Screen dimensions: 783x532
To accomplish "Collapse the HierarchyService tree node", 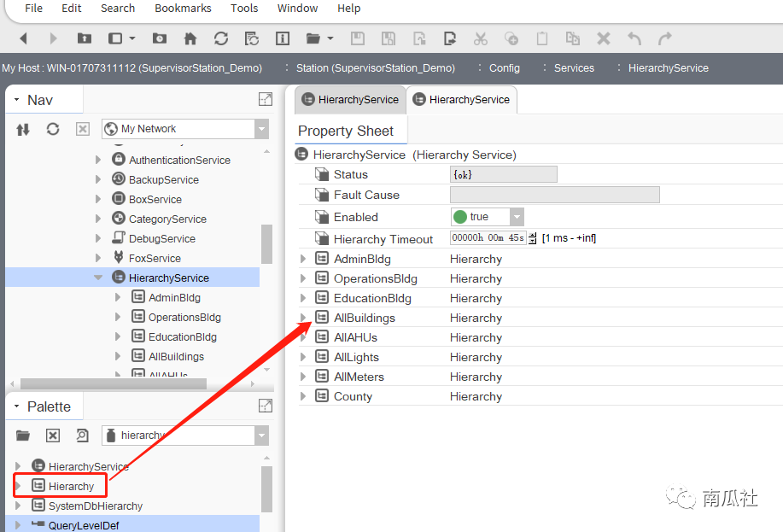I will 99,278.
